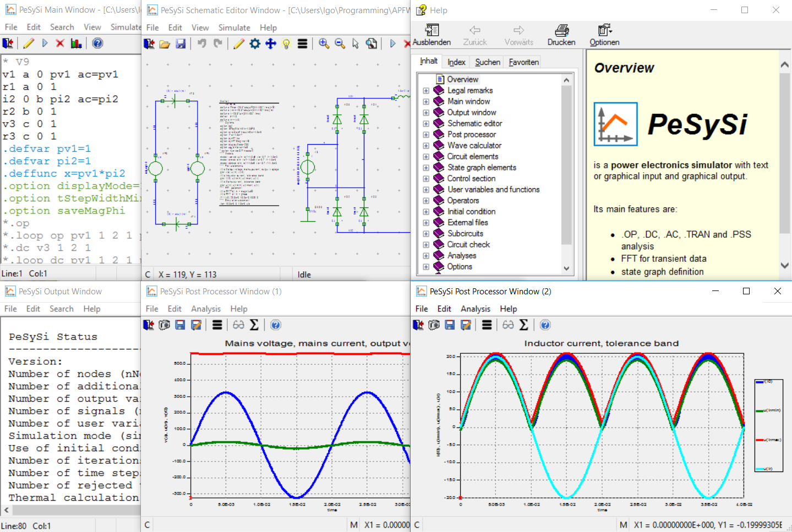792x532 pixels.
Task: Click Ausblenden in the Help toolbar
Action: [x=432, y=35]
